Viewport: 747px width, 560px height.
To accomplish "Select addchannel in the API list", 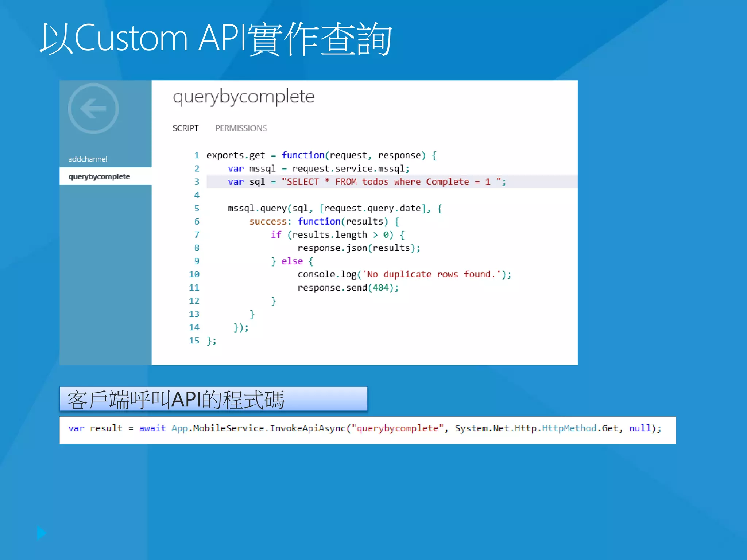I will click(x=88, y=159).
